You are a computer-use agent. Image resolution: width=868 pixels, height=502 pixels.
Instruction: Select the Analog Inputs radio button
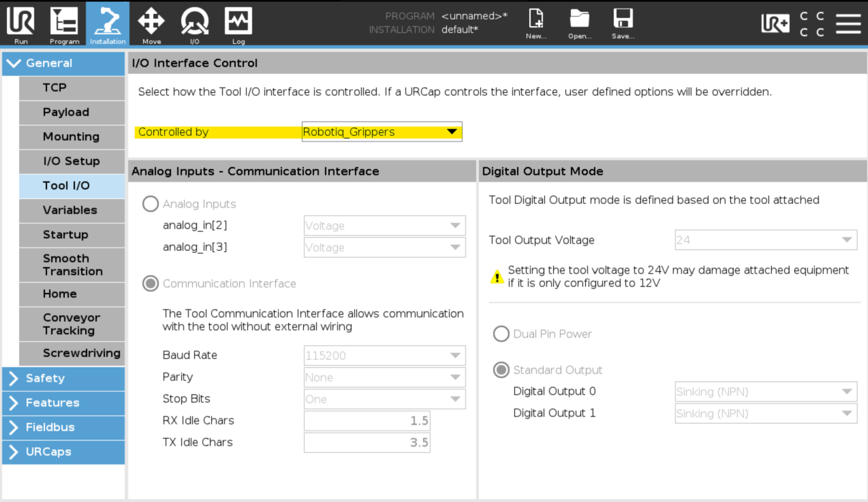(x=150, y=203)
